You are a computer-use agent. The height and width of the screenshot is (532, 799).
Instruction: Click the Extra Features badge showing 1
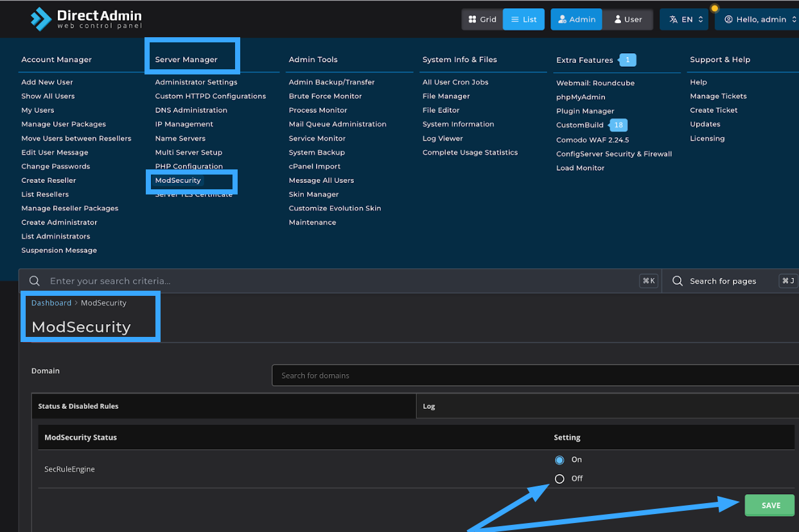point(628,60)
